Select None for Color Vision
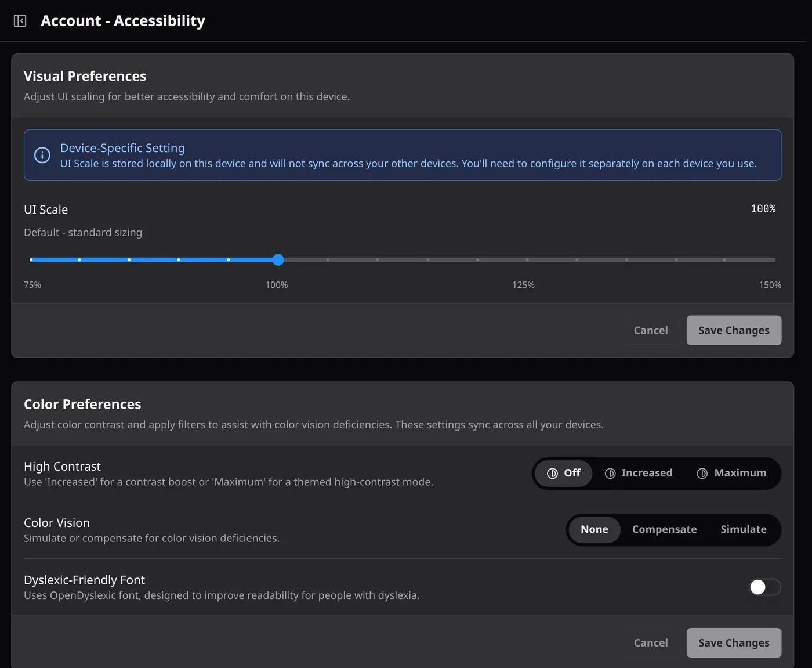The image size is (812, 668). pos(594,530)
